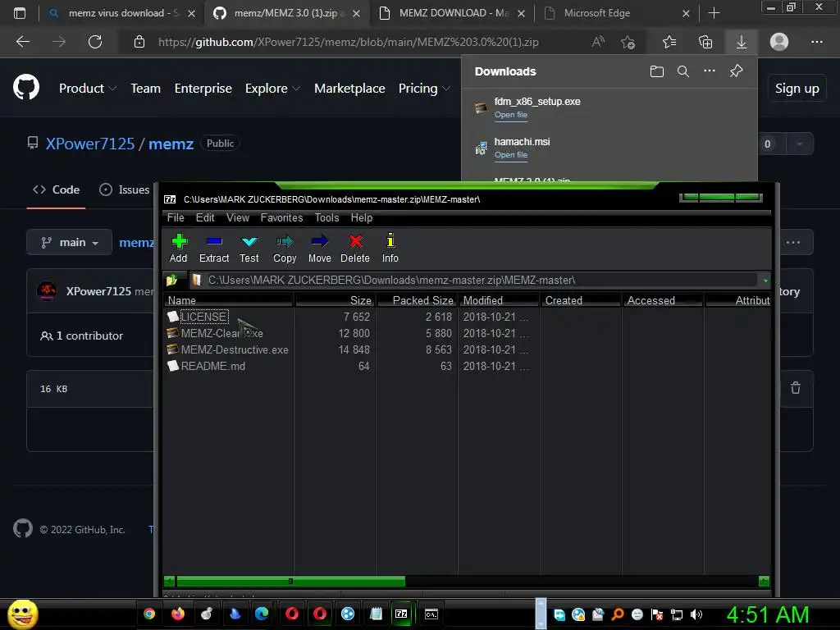This screenshot has width=840, height=630.
Task: Click the Test icon in 7-Zip toolbar
Action: tap(249, 242)
